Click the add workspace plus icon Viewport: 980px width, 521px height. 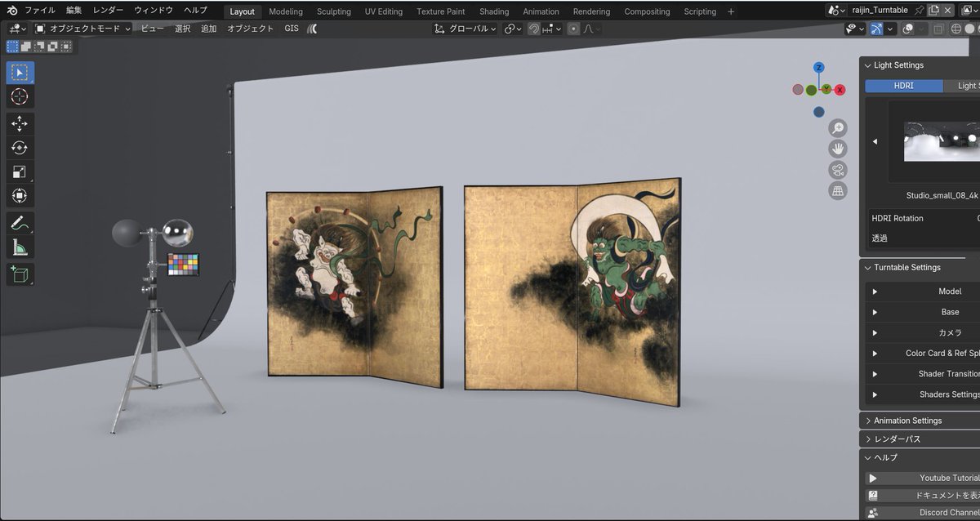tap(731, 11)
